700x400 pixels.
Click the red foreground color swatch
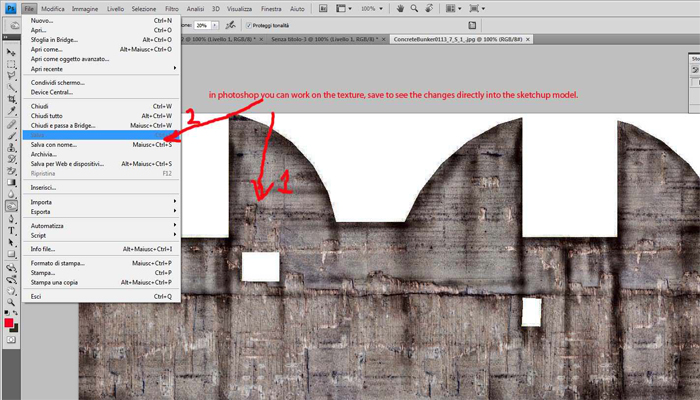pyautogui.click(x=9, y=323)
